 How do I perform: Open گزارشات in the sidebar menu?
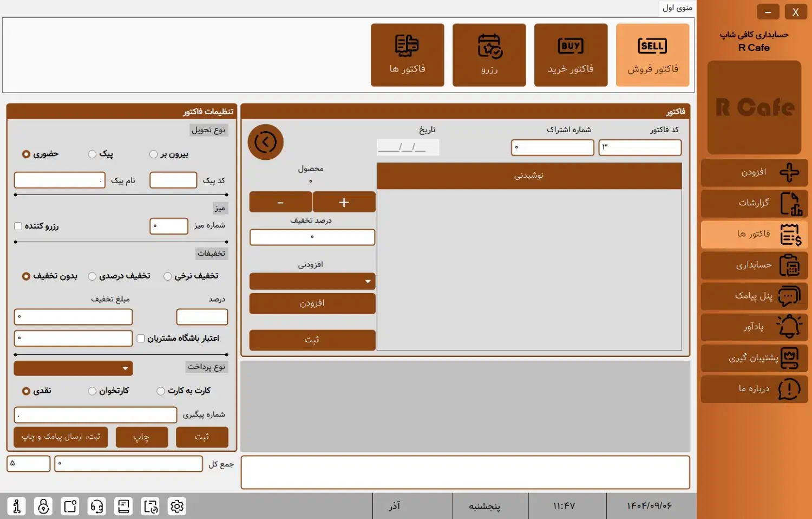point(754,203)
